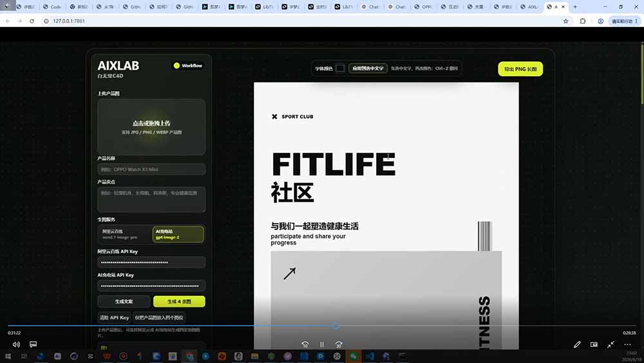Open a new browser tab with plus
The image size is (644, 363).
coord(575,6)
